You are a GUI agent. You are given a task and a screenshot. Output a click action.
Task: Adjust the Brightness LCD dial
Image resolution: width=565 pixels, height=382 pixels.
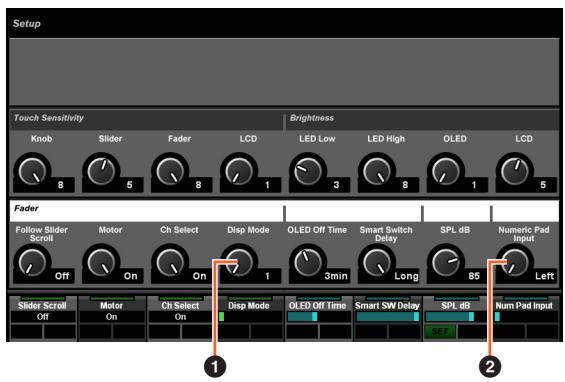(515, 171)
